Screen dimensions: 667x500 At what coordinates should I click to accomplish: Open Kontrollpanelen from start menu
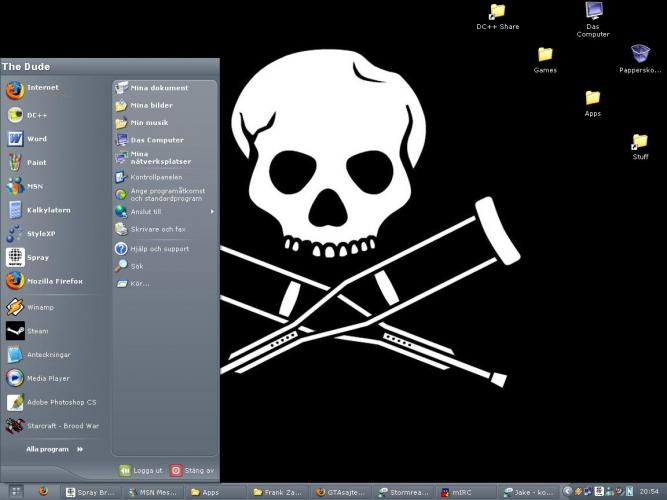[158, 177]
